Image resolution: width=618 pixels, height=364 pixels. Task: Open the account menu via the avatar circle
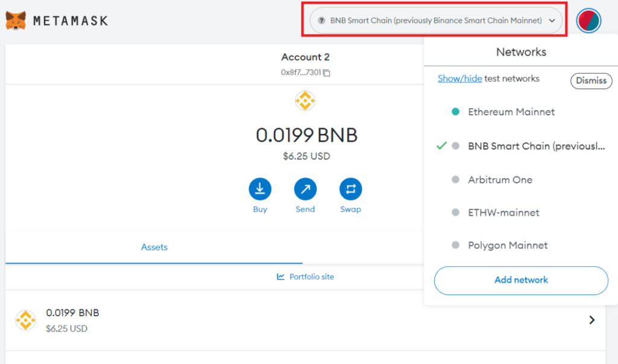point(588,21)
